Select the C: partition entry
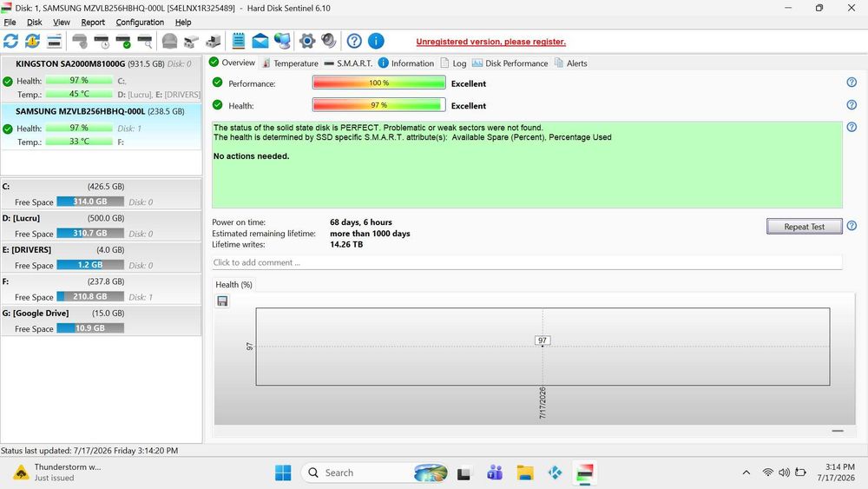This screenshot has height=489, width=868. pos(102,194)
